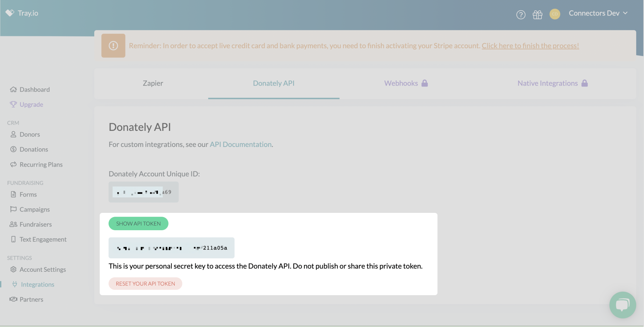Open the chat bubble in the corner
Viewport: 644px width, 327px height.
[623, 304]
